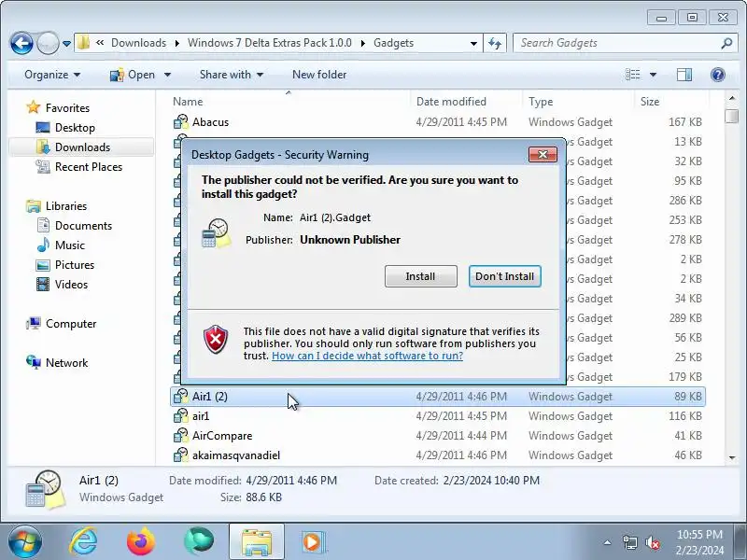747x560 pixels.
Task: Launch Internet Explorer from taskbar
Action: point(83,541)
